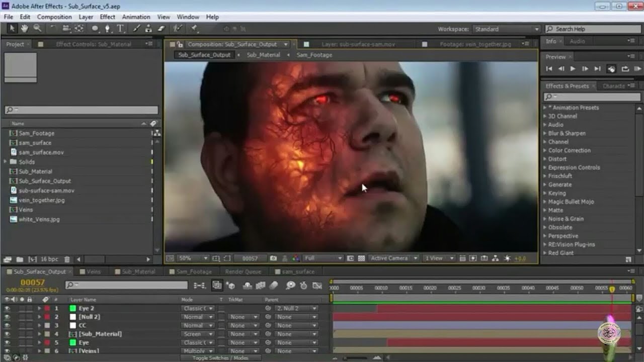Open the Workspace dropdown set to Standard
Viewport: 644px width, 362px height.
click(x=507, y=29)
